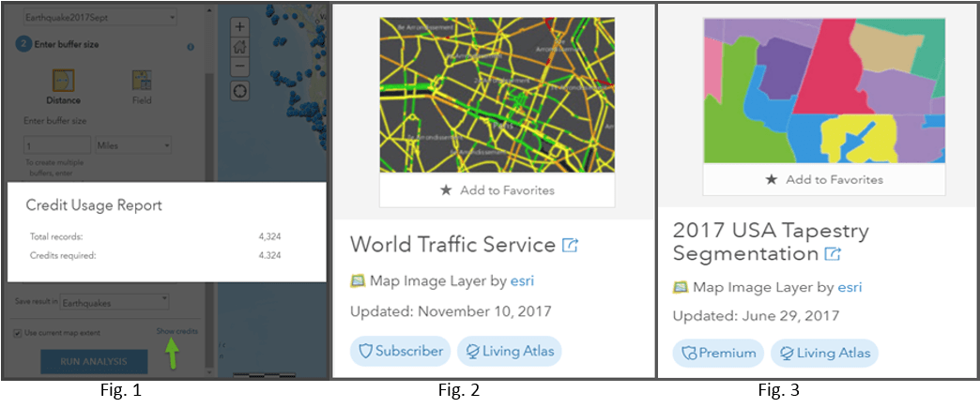980x408 pixels.
Task: Click the Credits required label
Action: pos(63,255)
